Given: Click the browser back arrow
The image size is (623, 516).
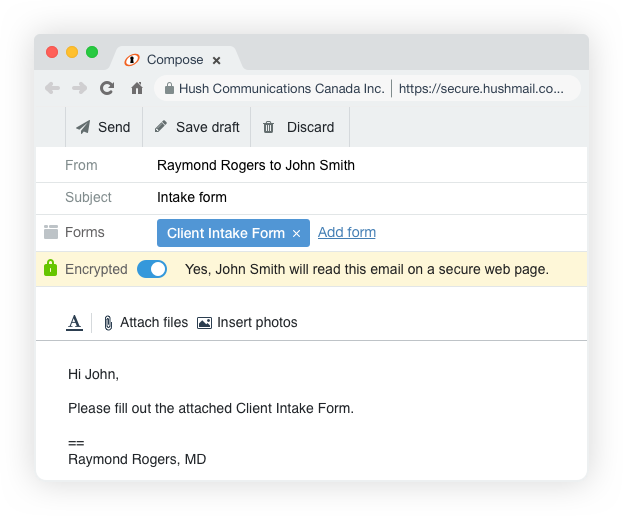Looking at the screenshot, I should click(52, 88).
